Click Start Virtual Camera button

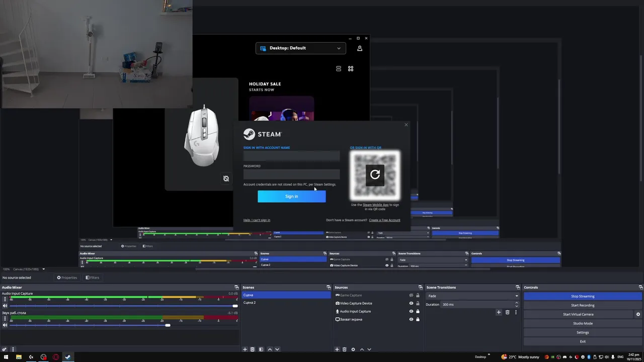578,314
